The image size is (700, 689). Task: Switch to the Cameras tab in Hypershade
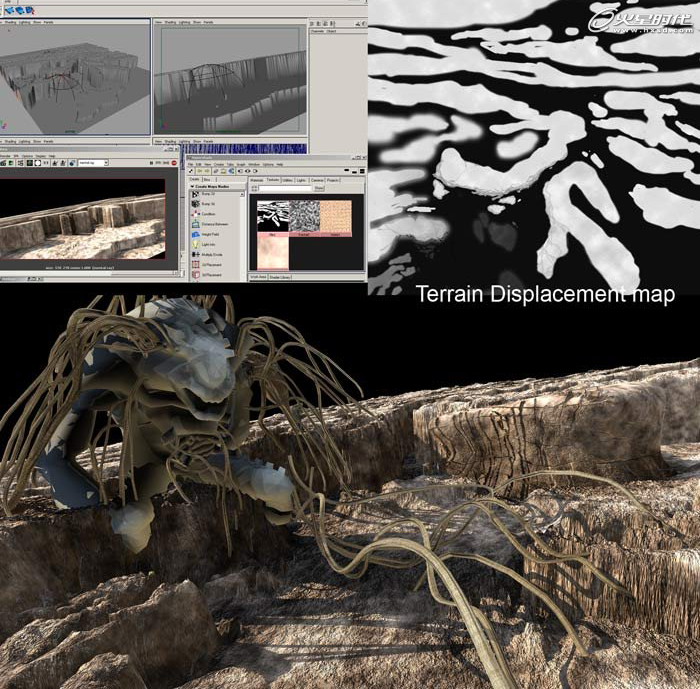coord(317,180)
